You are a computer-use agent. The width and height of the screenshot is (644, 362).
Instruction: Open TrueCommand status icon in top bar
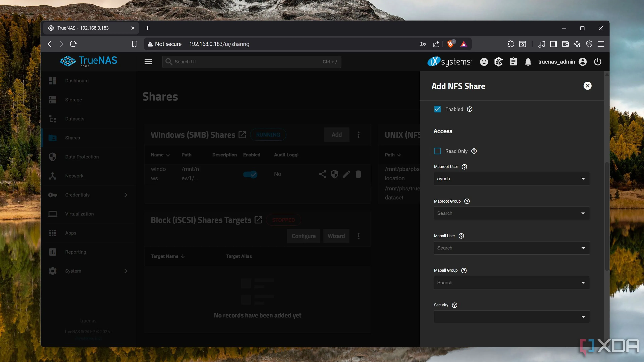(498, 62)
